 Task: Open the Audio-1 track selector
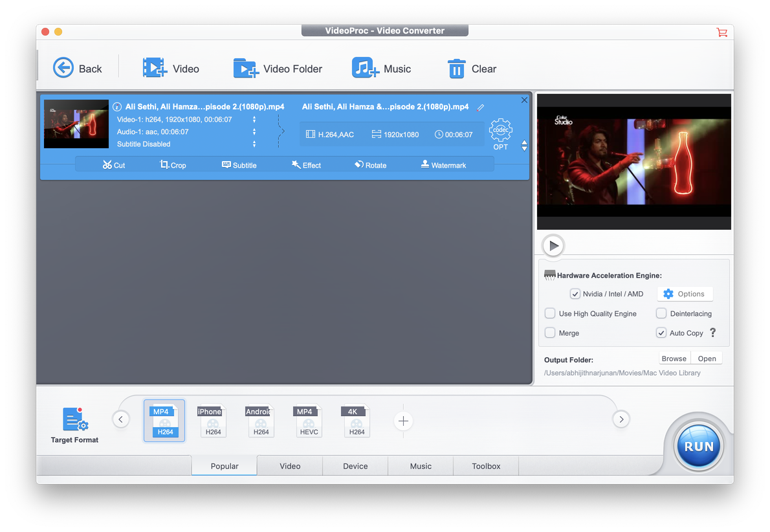coord(254,131)
